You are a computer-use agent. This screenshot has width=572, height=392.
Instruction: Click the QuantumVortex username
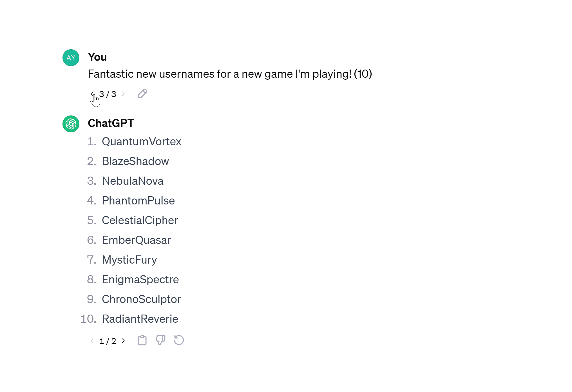click(141, 142)
